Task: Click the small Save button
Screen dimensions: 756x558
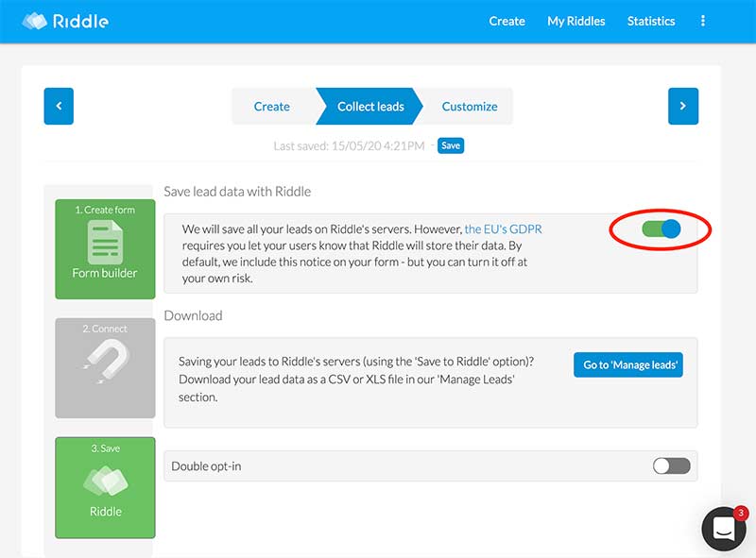Action: click(x=451, y=145)
